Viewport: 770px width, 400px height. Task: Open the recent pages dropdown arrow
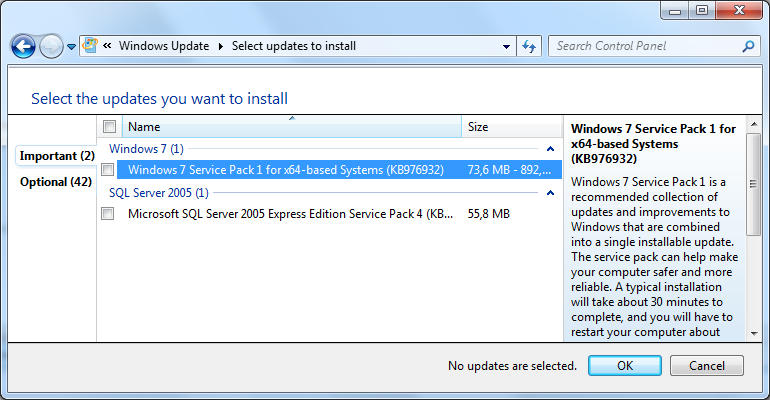click(x=71, y=47)
